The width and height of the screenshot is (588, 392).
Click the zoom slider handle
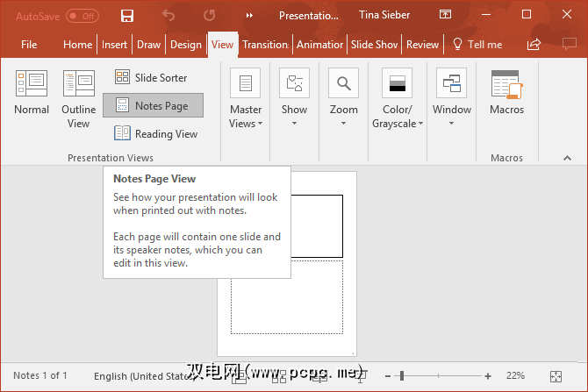(402, 376)
